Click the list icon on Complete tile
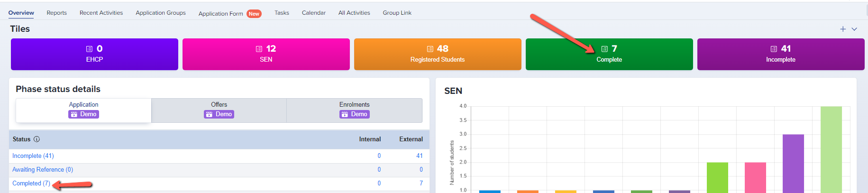 [604, 49]
